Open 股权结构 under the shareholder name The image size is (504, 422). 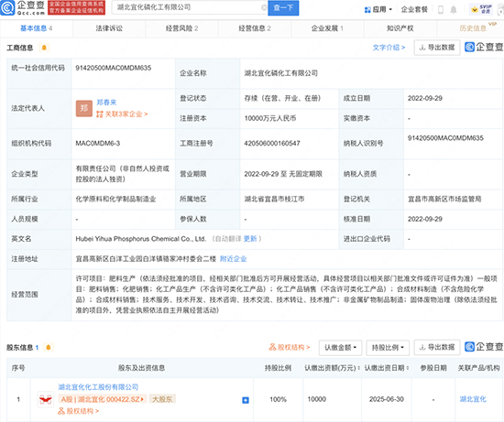[79, 411]
